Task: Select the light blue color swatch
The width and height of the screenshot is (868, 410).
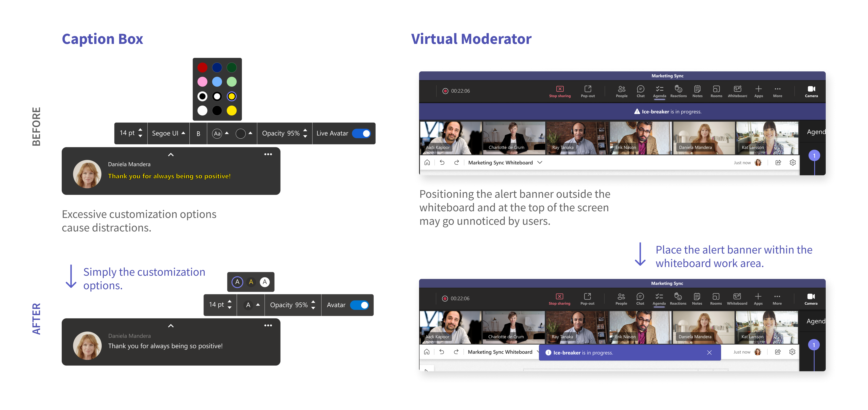Action: tap(217, 82)
